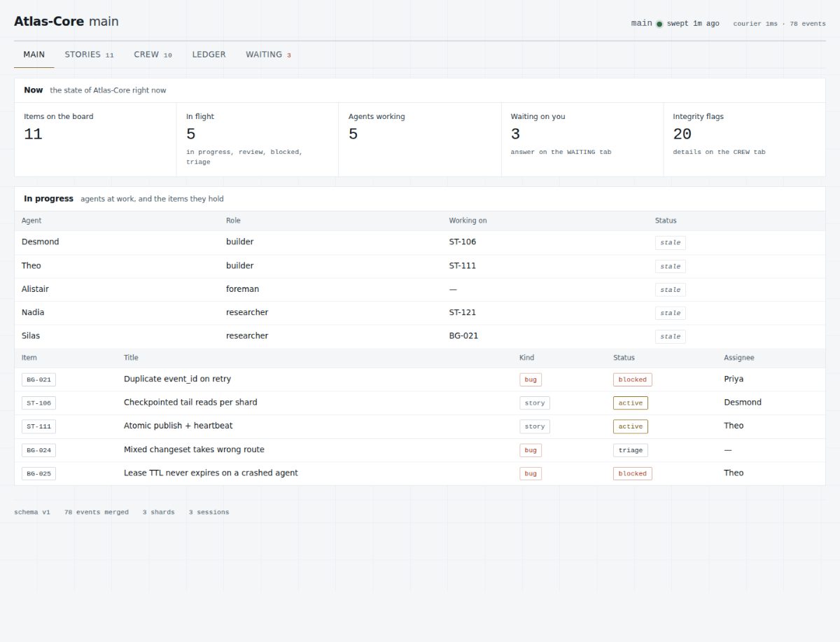
Task: Select the Agents working stat card
Action: tap(419, 139)
